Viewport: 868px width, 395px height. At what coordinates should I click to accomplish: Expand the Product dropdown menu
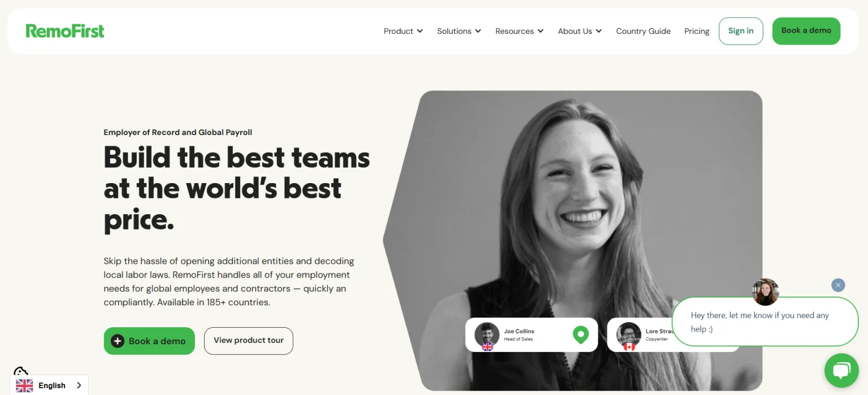tap(403, 31)
